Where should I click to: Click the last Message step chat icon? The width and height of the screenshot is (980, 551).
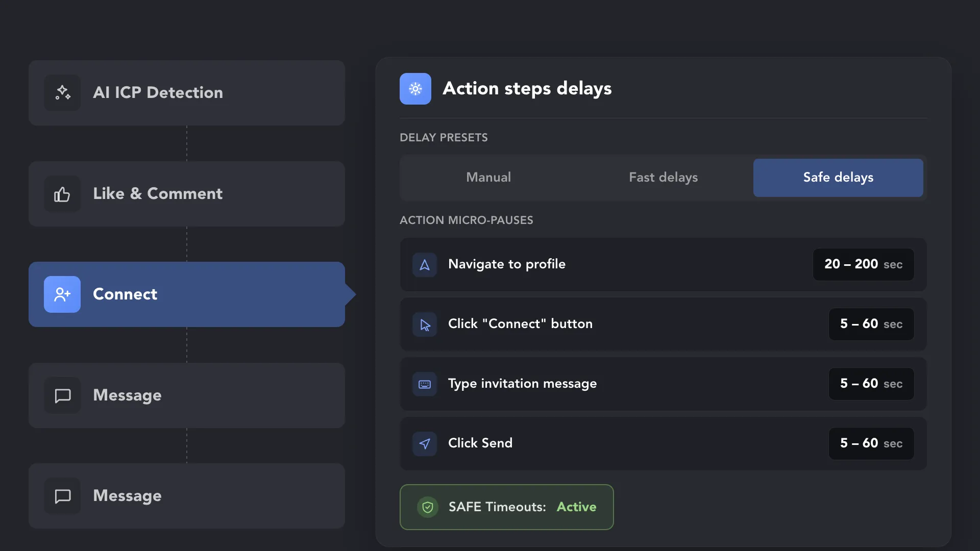(62, 496)
